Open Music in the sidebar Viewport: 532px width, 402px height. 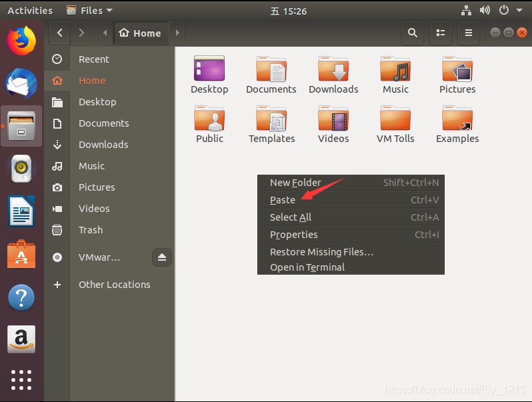pyautogui.click(x=109, y=166)
